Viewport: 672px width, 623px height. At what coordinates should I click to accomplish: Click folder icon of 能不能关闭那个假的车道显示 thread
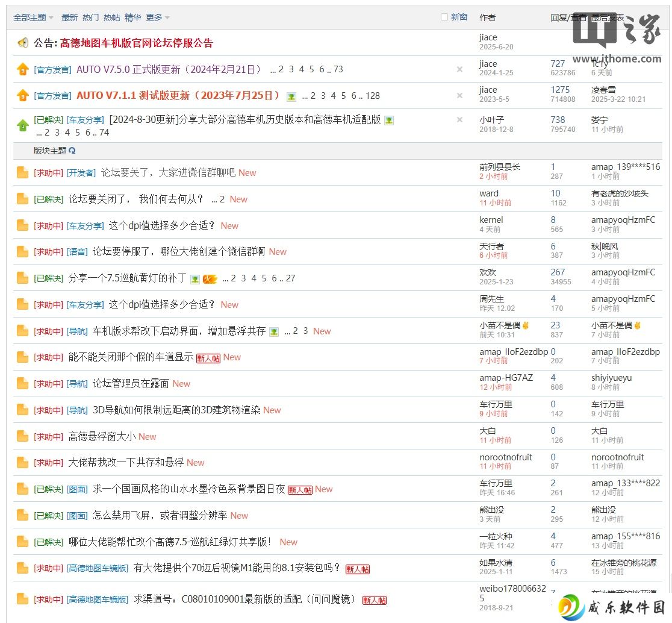pyautogui.click(x=22, y=357)
